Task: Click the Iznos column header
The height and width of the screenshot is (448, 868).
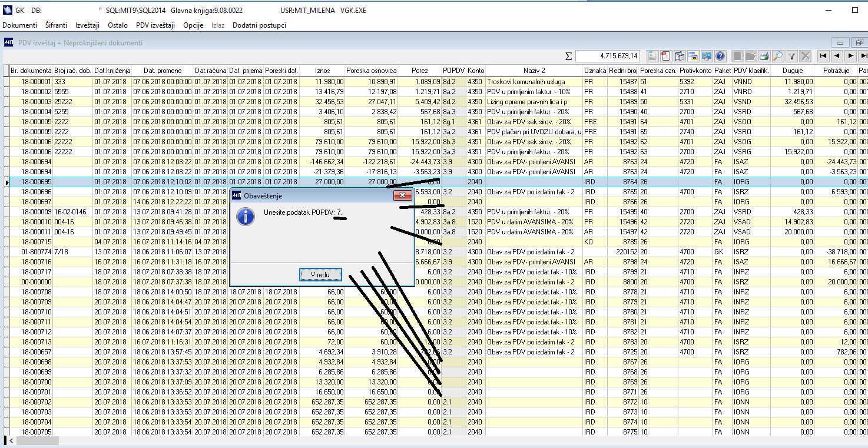Action: click(322, 71)
